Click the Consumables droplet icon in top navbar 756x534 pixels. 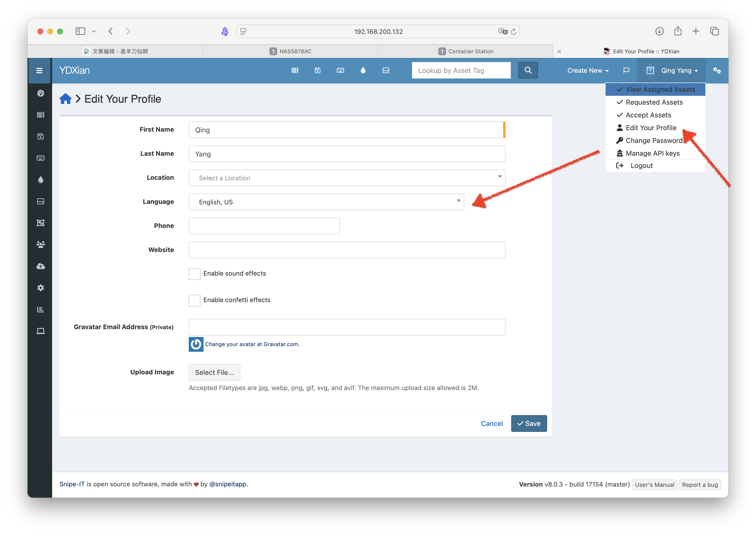pos(363,70)
